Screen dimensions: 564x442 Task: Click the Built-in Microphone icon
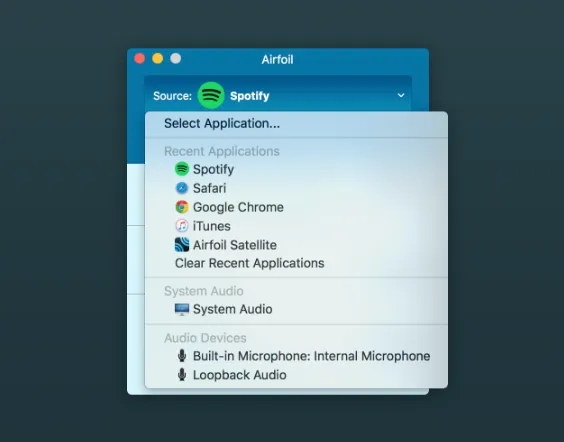click(182, 356)
